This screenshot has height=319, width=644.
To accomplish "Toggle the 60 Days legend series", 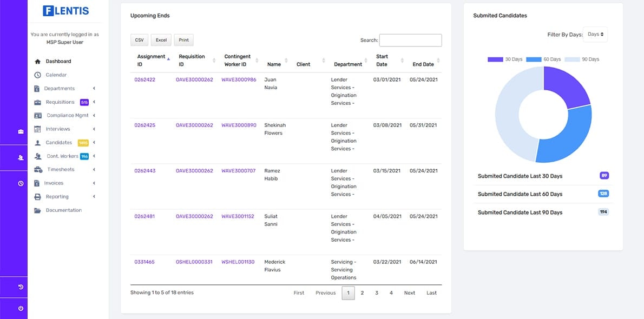I will point(543,59).
